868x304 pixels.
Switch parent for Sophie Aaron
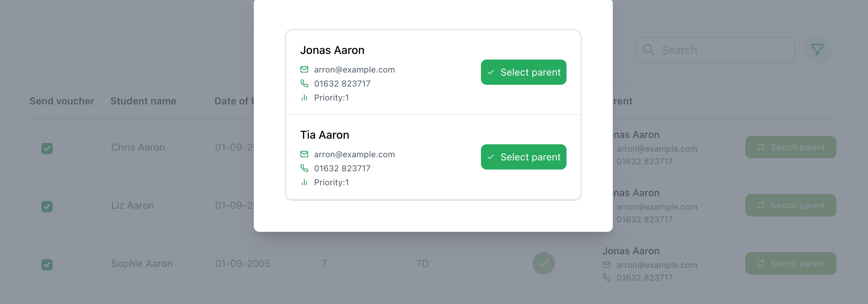[791, 263]
